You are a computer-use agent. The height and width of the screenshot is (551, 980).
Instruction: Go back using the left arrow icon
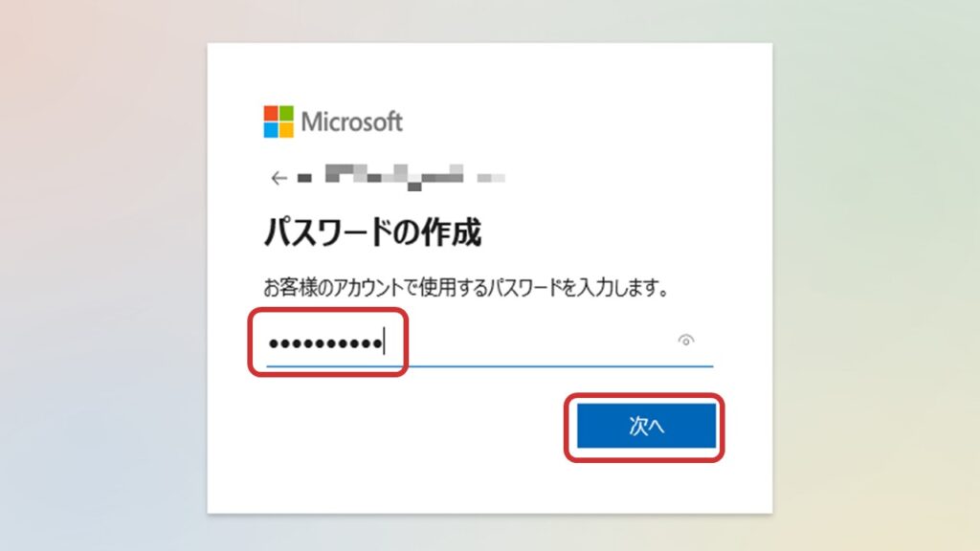point(278,178)
